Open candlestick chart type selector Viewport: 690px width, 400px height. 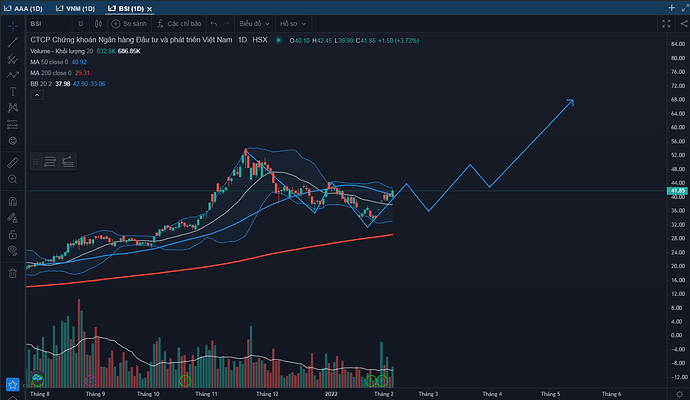(x=98, y=24)
